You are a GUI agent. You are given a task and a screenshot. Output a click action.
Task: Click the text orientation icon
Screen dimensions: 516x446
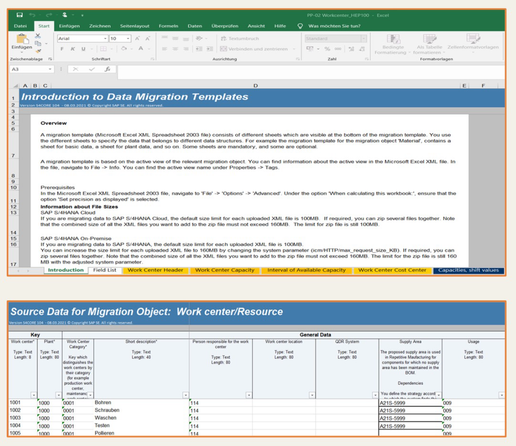(199, 38)
